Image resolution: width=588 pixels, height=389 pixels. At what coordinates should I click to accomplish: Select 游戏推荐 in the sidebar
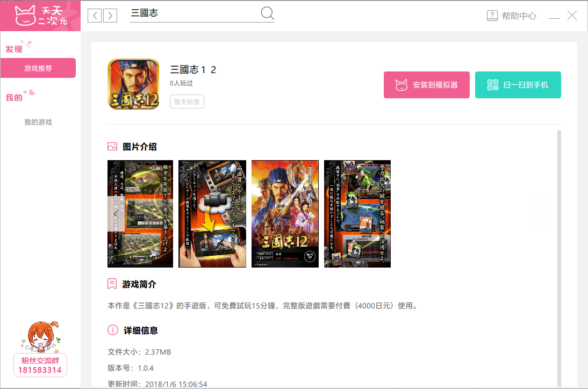point(38,68)
